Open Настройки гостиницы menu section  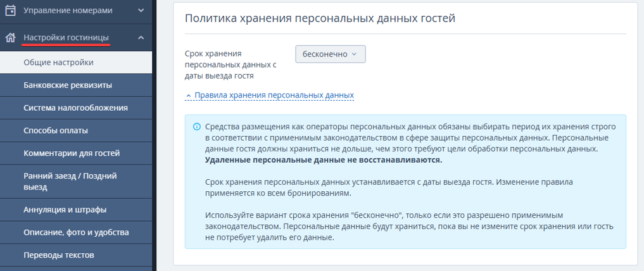[76, 38]
